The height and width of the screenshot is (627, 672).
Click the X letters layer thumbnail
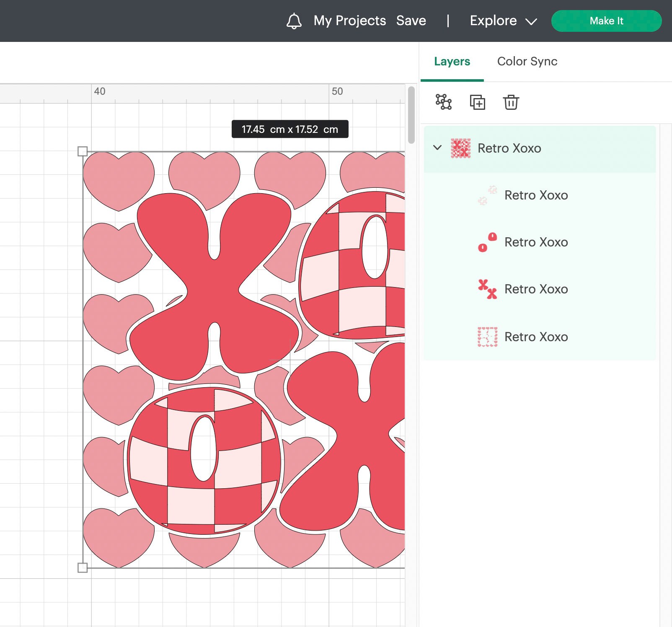[488, 289]
